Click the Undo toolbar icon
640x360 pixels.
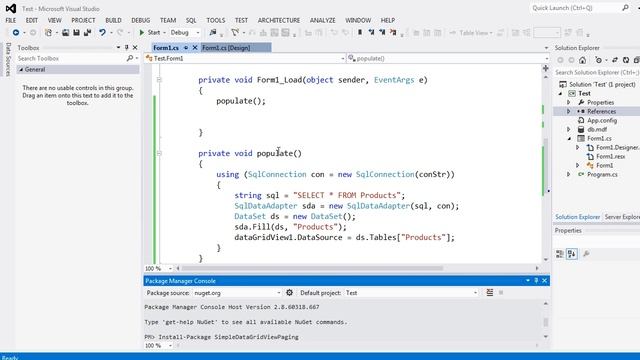[x=102, y=33]
